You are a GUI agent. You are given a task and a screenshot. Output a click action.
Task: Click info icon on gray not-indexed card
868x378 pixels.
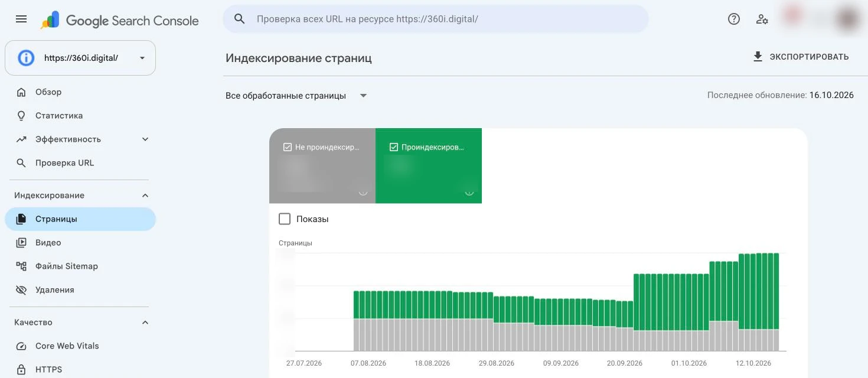click(363, 191)
